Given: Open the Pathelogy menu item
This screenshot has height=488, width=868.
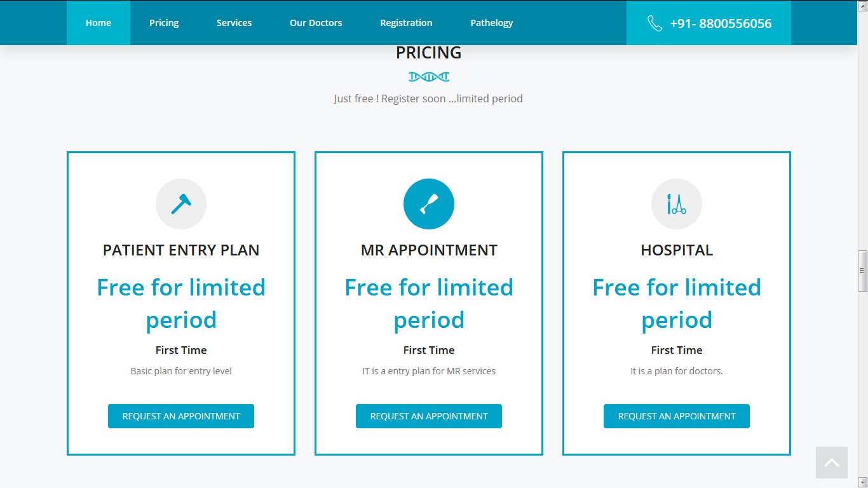Looking at the screenshot, I should (x=492, y=23).
